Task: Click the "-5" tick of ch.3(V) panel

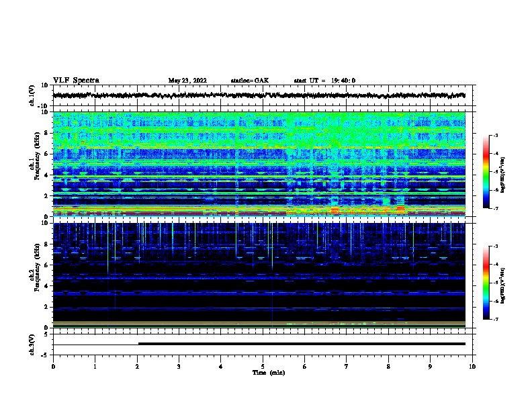Action: coord(45,355)
